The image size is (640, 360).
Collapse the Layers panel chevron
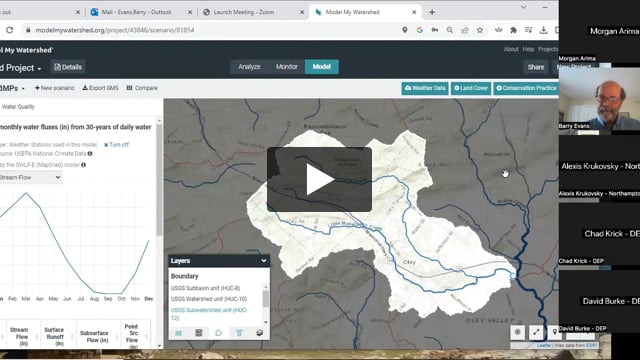point(264,260)
